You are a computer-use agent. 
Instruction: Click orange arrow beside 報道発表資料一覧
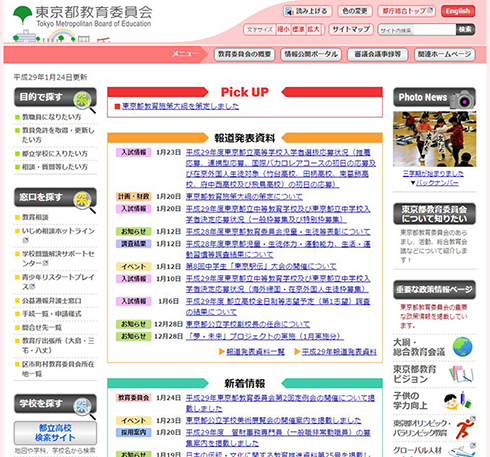coord(222,352)
